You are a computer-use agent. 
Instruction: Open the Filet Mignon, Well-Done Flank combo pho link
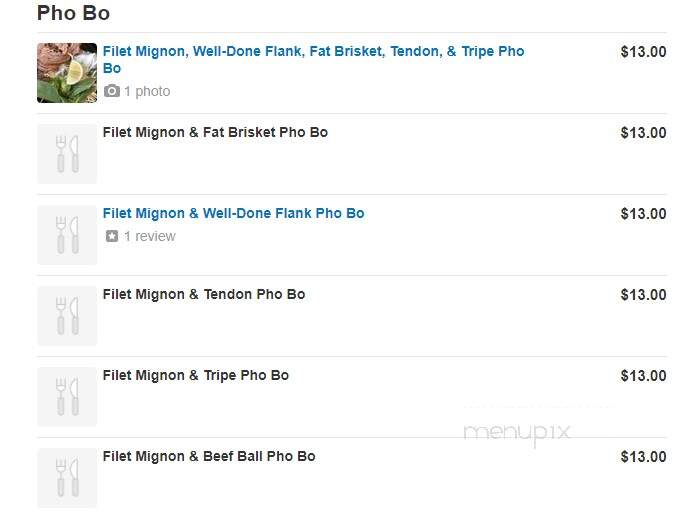pyautogui.click(x=313, y=59)
